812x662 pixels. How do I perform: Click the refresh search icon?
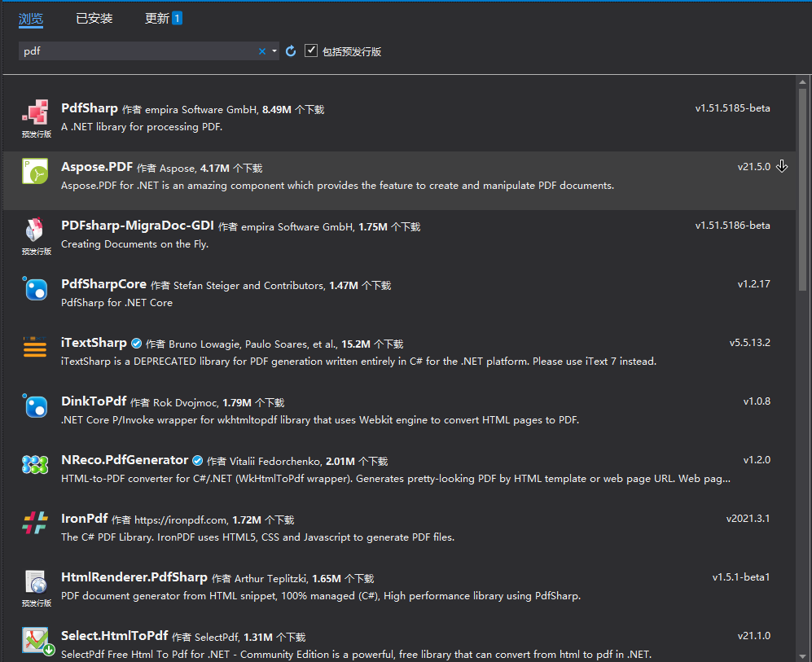point(291,50)
